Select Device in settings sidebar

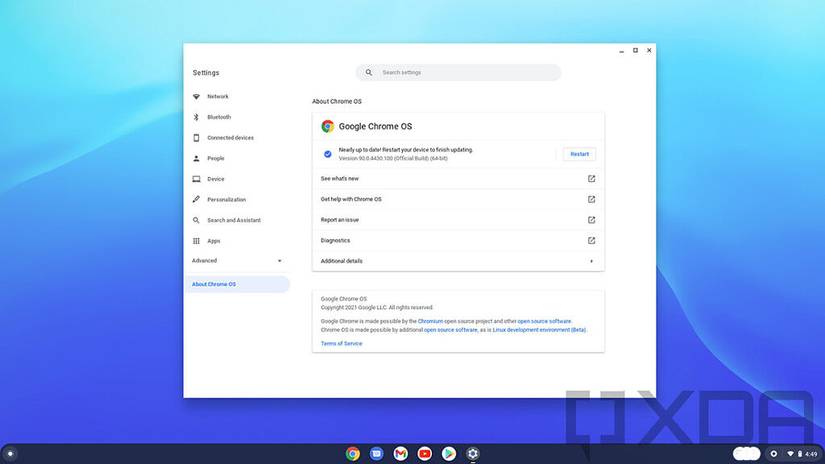(237, 179)
